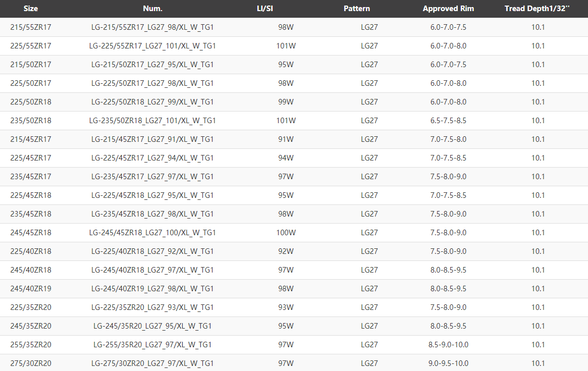Viewport: 588px width, 371px height.
Task: Select the 225/50ZR17 size cell
Action: (x=31, y=83)
